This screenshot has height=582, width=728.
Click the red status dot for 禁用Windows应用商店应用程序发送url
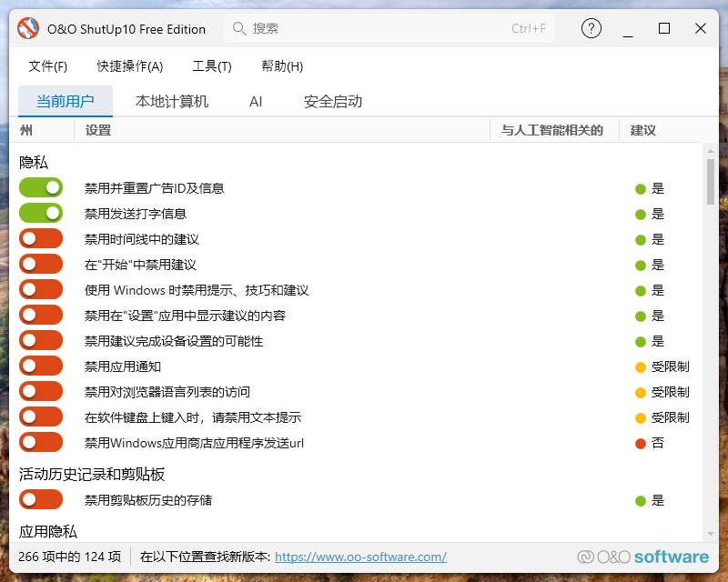pos(641,444)
